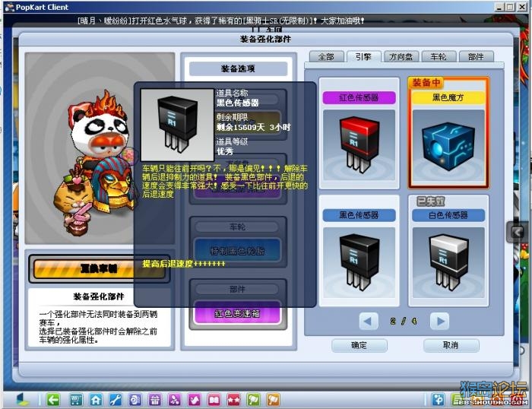
Task: Click the 剩余15609天 3小时 remaining time text
Action: click(x=253, y=127)
